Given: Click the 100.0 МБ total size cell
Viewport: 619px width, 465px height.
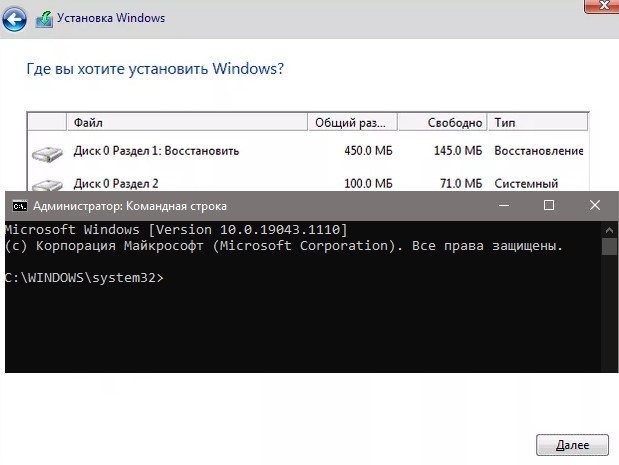Looking at the screenshot, I should coord(368,184).
